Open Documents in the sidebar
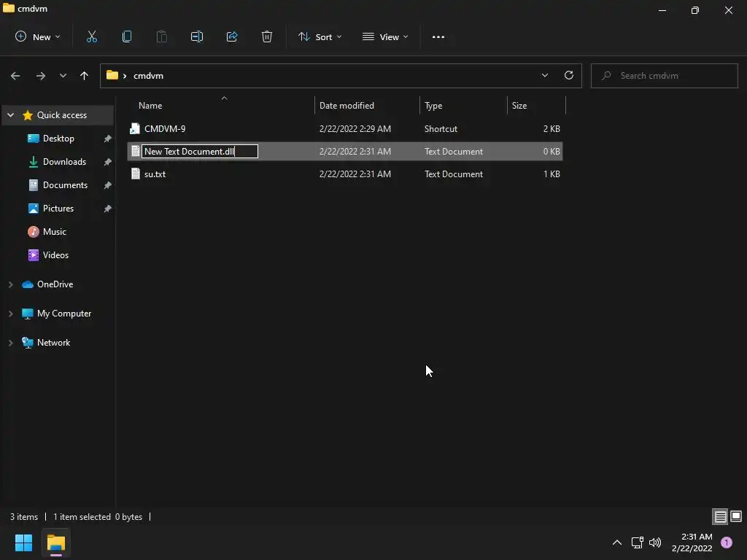Viewport: 747px width, 560px height. point(65,185)
